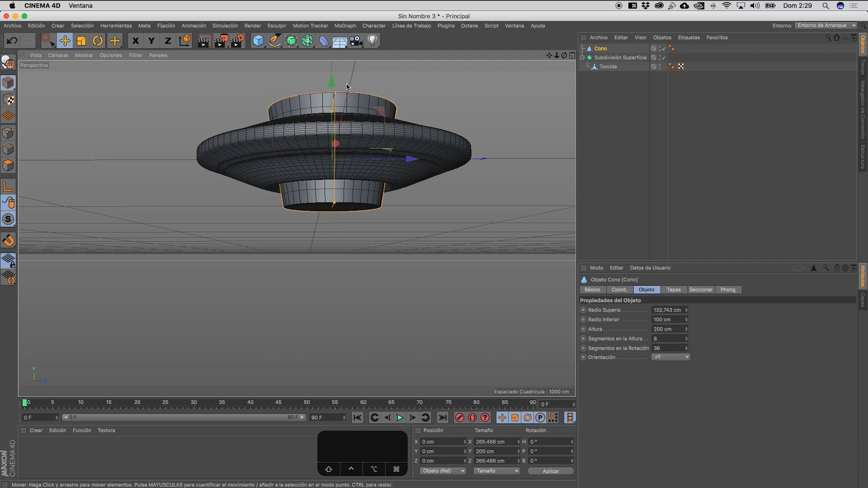
Task: Add a light object
Action: pyautogui.click(x=373, y=41)
